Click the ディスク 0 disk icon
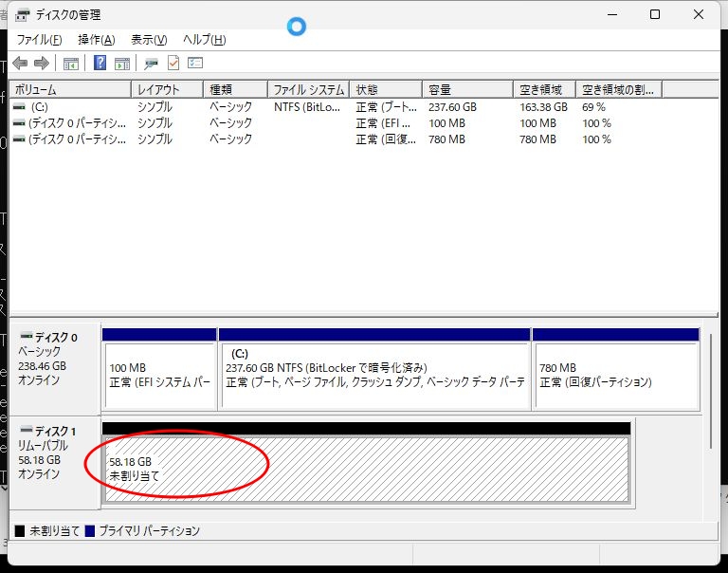The width and height of the screenshot is (728, 573). click(x=27, y=335)
